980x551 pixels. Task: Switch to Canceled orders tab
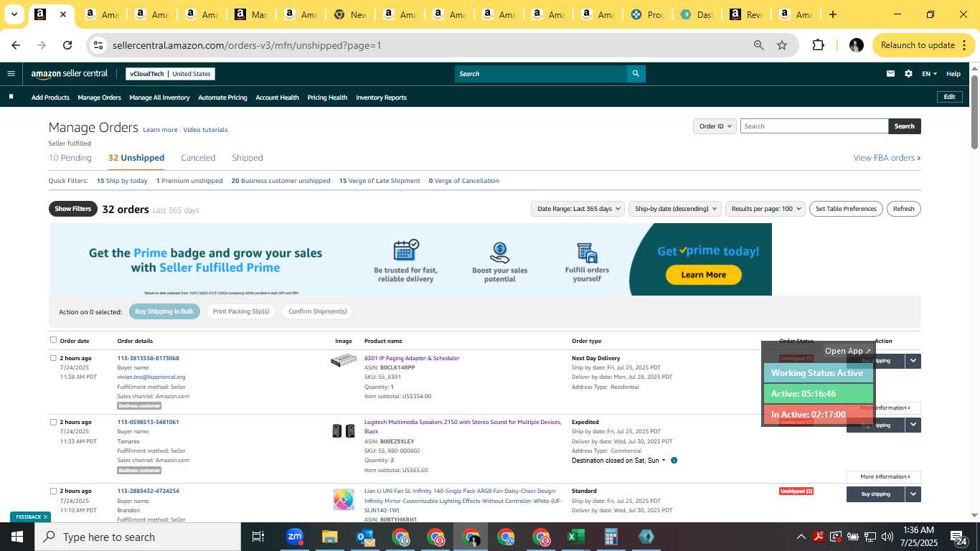tap(198, 158)
